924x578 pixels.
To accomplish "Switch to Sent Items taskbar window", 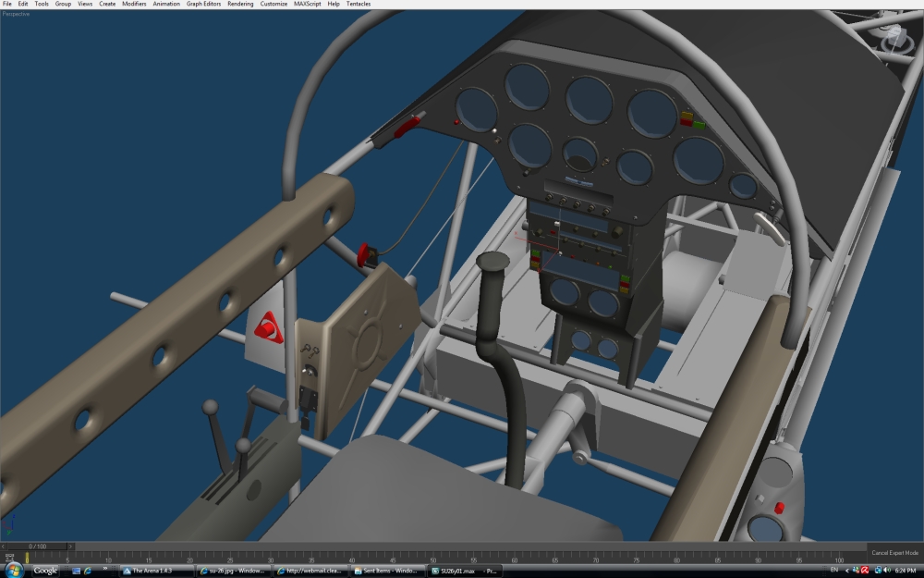I will tap(387, 571).
